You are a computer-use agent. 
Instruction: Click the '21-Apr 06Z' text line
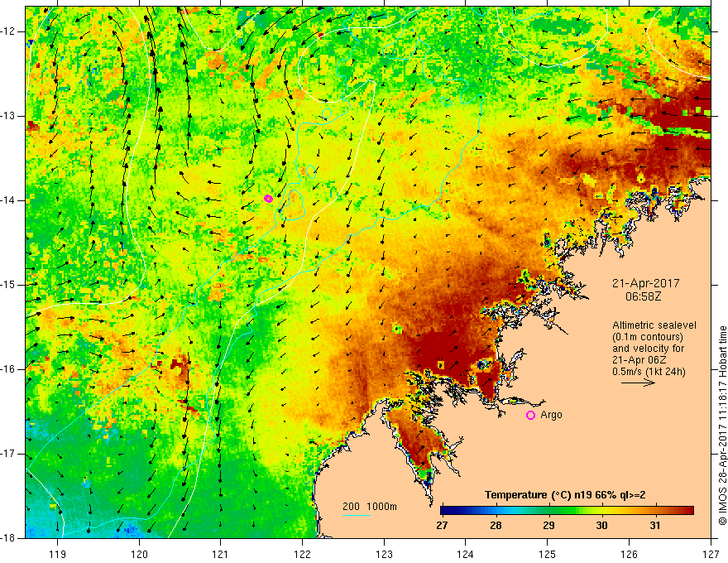638,360
